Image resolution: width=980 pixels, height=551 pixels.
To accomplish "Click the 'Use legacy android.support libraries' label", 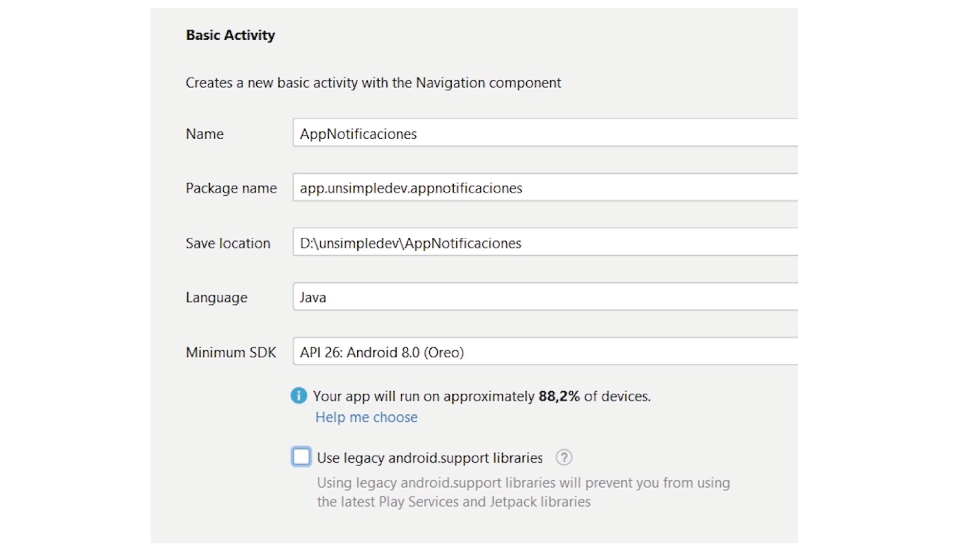I will [x=429, y=458].
